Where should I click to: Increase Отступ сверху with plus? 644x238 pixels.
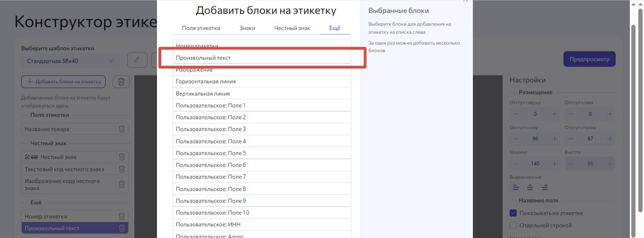(554, 114)
